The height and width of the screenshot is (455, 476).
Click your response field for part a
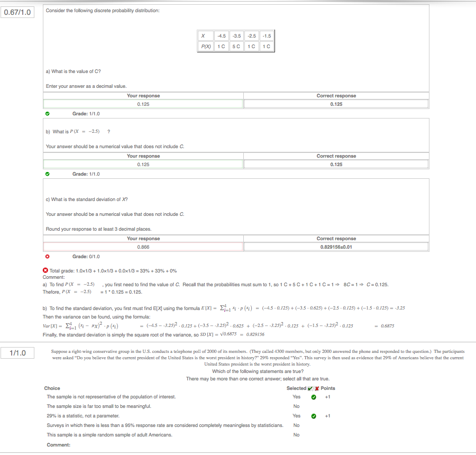tap(143, 104)
